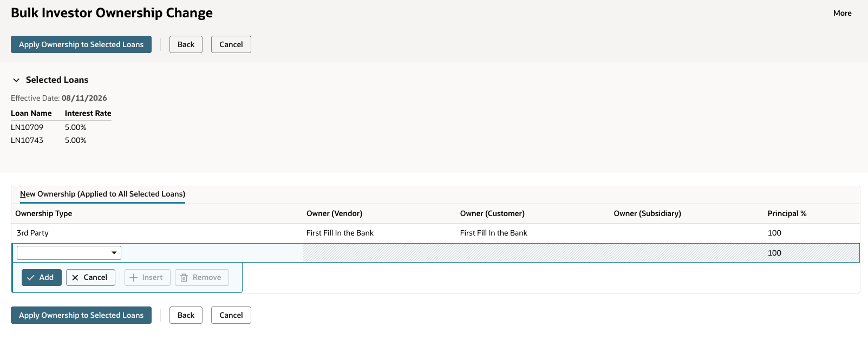
Task: Click the bottom Cancel button
Action: [x=231, y=315]
